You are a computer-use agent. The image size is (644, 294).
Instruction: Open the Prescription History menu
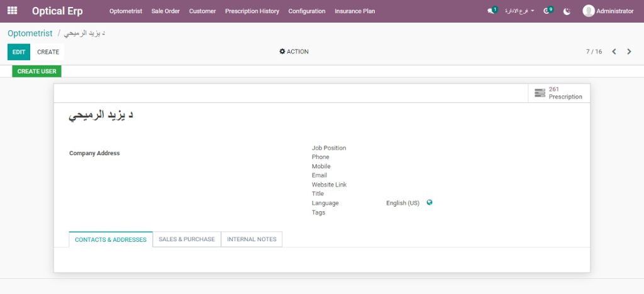pyautogui.click(x=252, y=11)
